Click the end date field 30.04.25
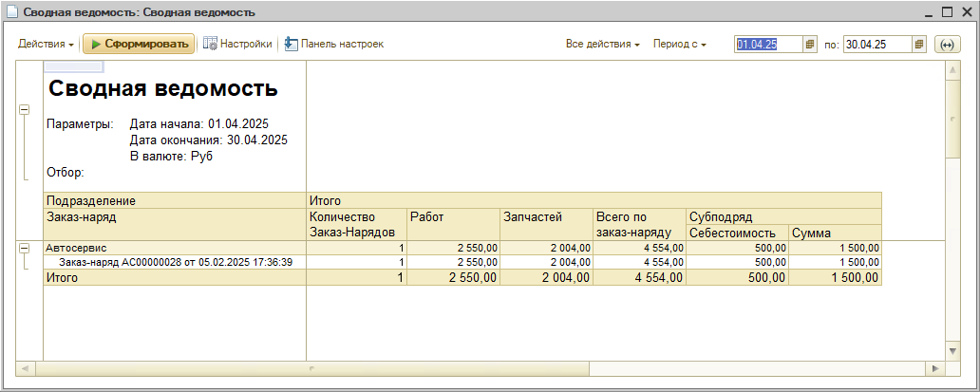Screen dimensions: 980x392 (x=876, y=45)
